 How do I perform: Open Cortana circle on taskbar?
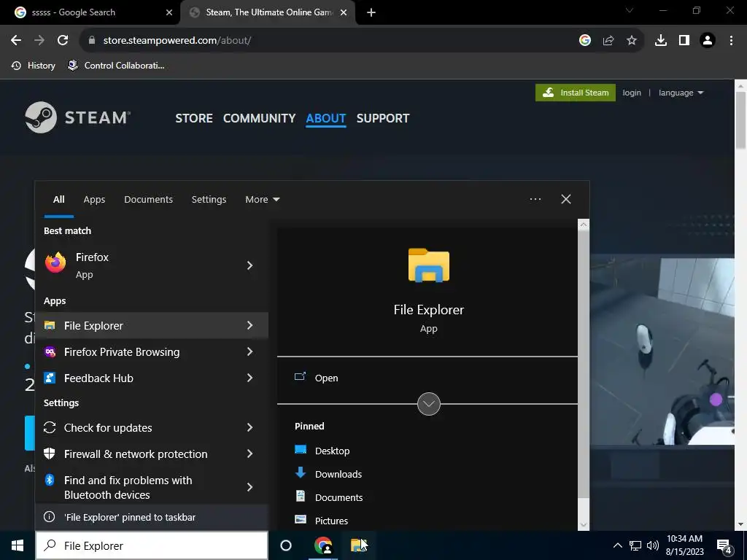coord(286,545)
